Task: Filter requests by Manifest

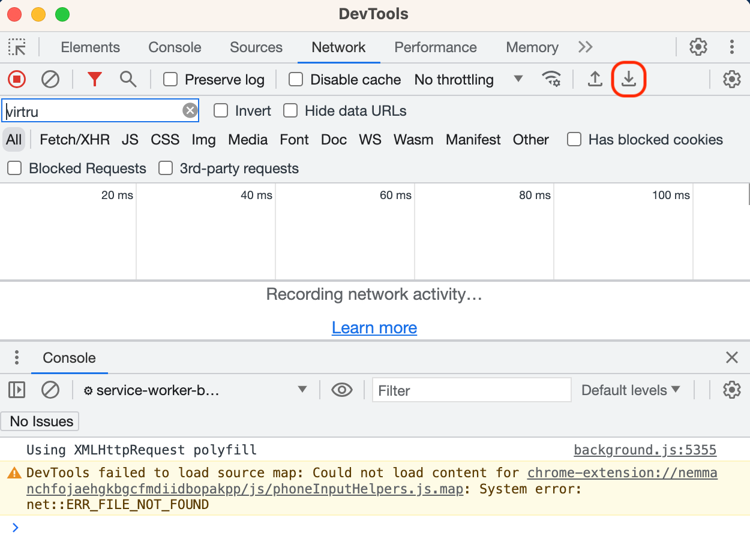Action: pyautogui.click(x=473, y=140)
